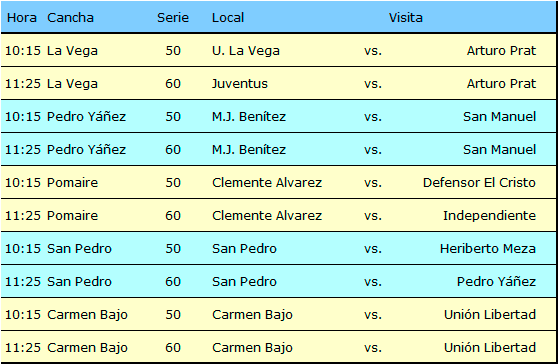Select the Local column header
The height and width of the screenshot is (364, 558).
pyautogui.click(x=228, y=17)
